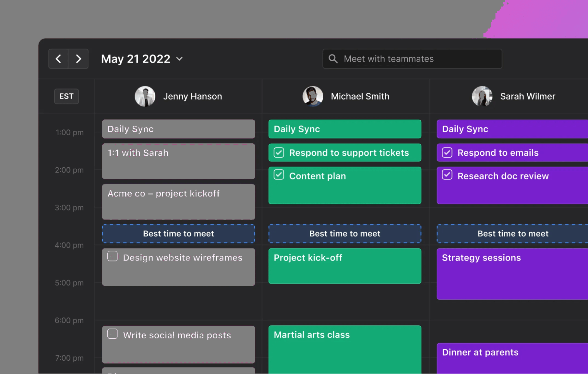Screen dimensions: 588x374
Task: Go to next day with right arrow
Action: (x=78, y=59)
